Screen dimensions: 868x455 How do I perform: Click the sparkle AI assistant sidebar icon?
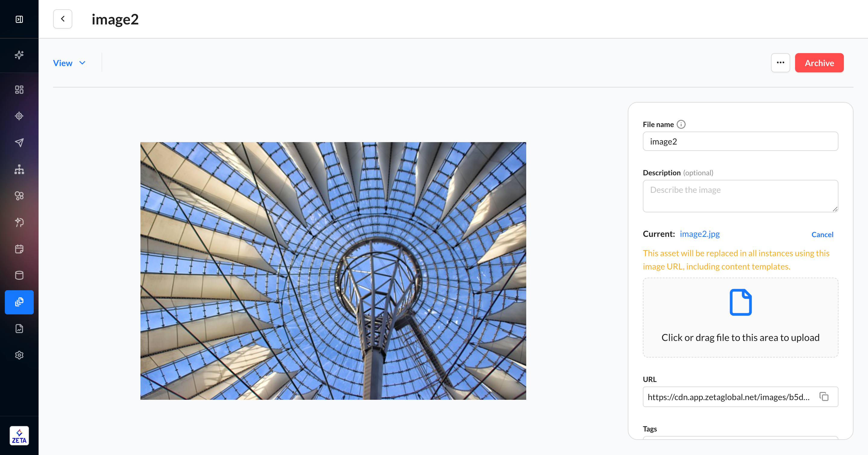19,55
